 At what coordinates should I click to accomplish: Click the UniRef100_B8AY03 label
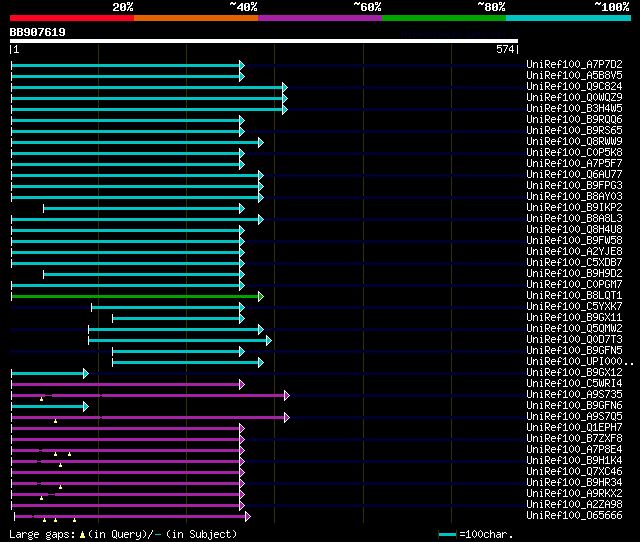574,197
